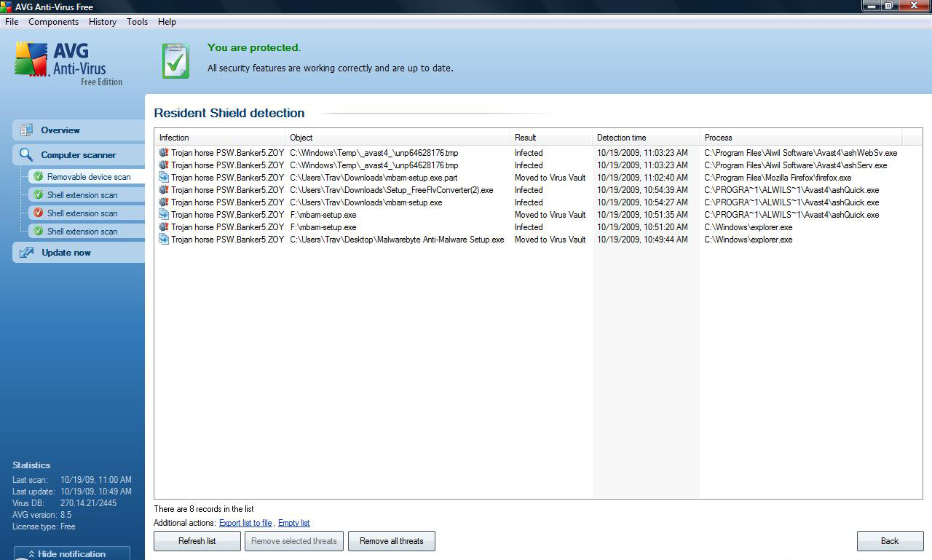Image resolution: width=932 pixels, height=560 pixels.
Task: Start Update now from the sidebar
Action: tap(79, 253)
